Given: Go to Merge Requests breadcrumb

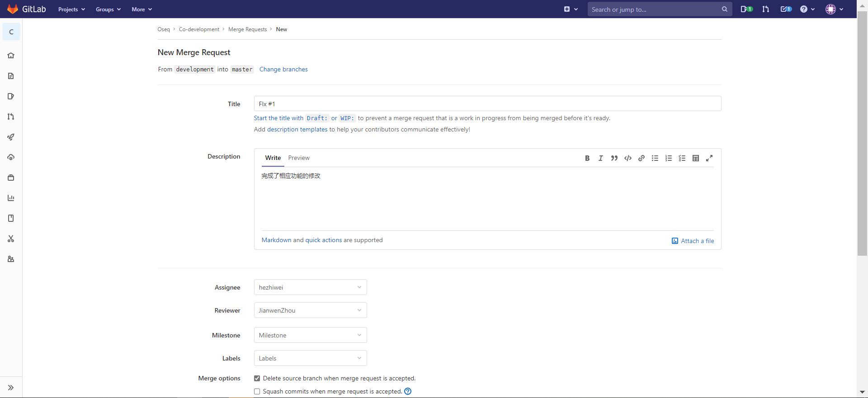Looking at the screenshot, I should [x=247, y=29].
